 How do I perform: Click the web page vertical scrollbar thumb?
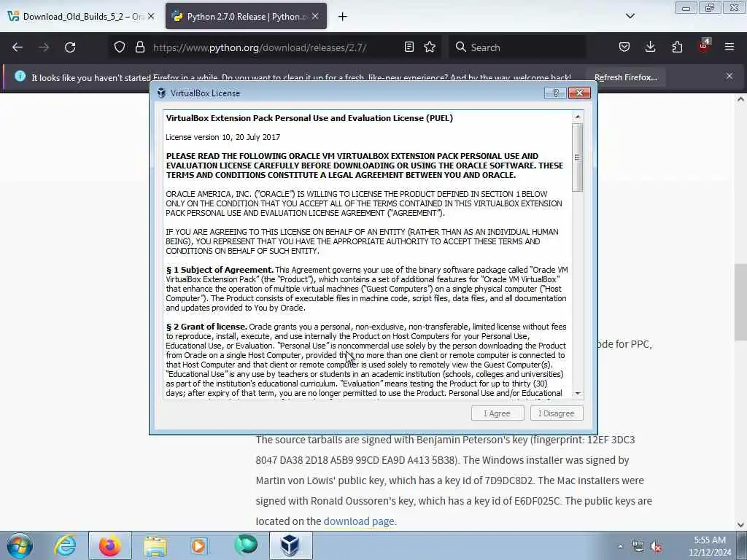pos(740,301)
